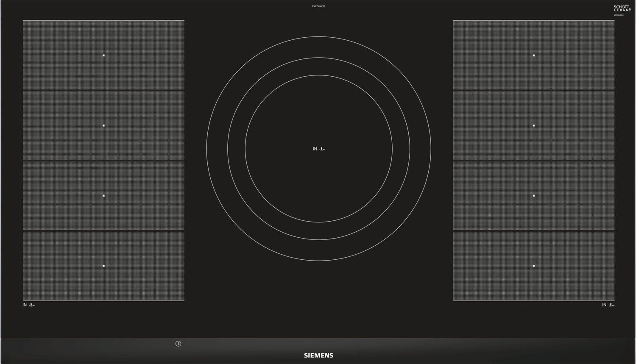Click the SCHOTT CERAN logo

pos(622,8)
